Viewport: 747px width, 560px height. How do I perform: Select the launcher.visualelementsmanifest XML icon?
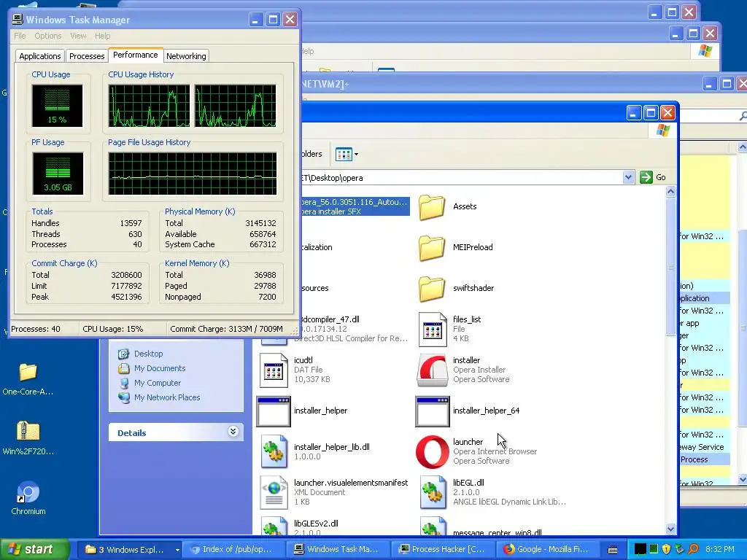coord(274,492)
